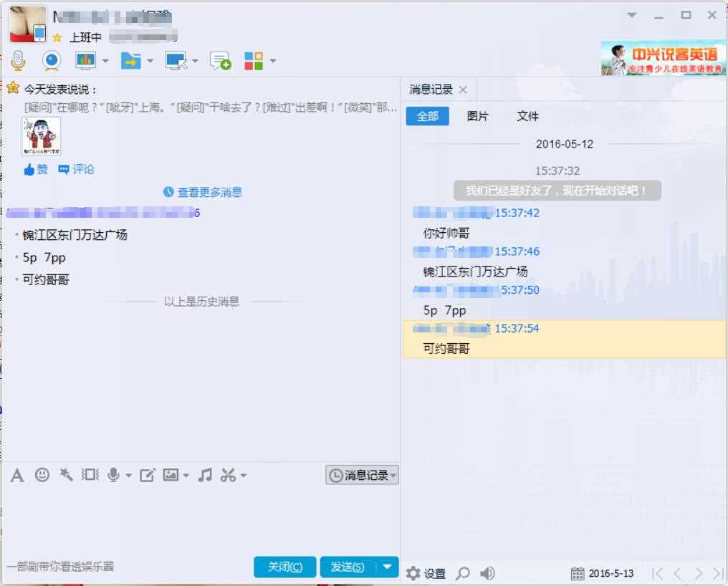Switch to the 文件 tab
The width and height of the screenshot is (728, 586).
tap(528, 116)
